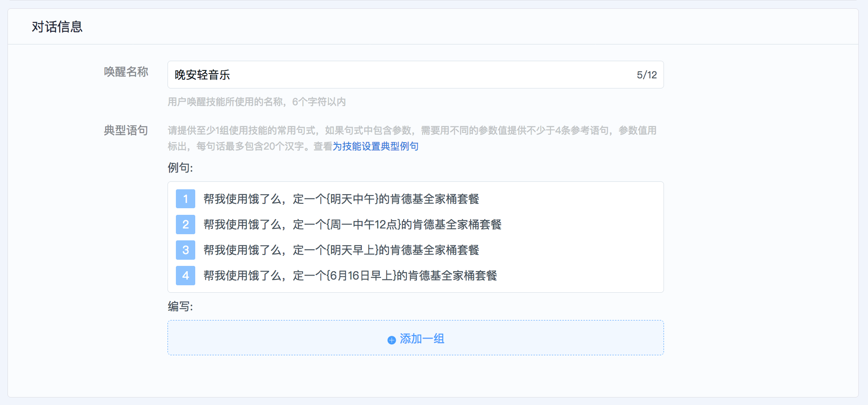The image size is (868, 405).
Task: Click the 例句: label
Action: [180, 168]
